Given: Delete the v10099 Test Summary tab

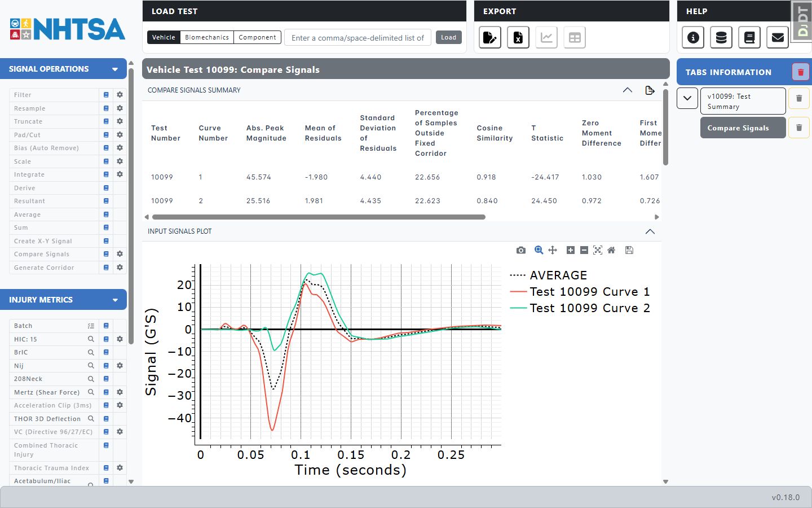Looking at the screenshot, I should click(799, 98).
